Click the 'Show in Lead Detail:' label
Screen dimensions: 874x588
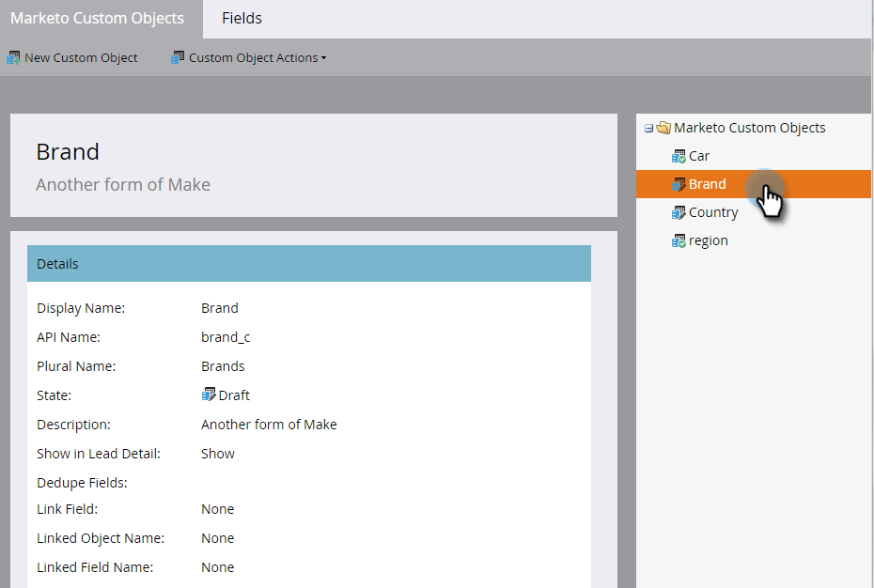tap(99, 454)
